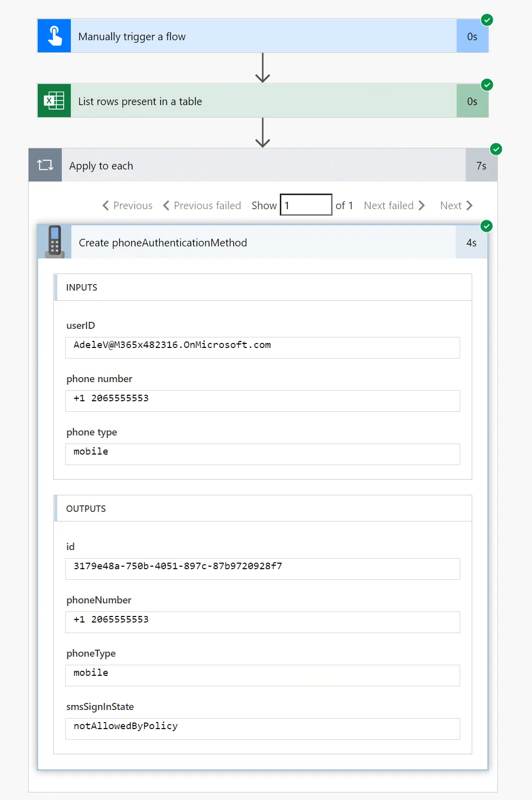Screen dimensions: 532x800
Task: Collapse the Apply to each header
Action: 263,165
